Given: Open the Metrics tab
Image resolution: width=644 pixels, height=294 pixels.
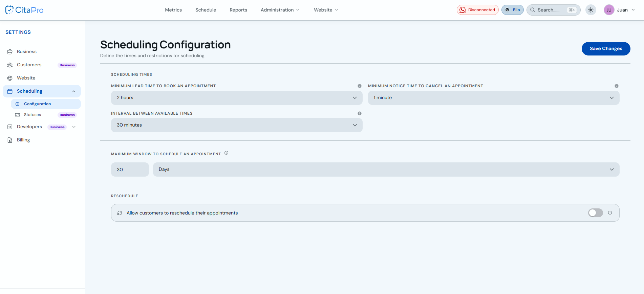Looking at the screenshot, I should 173,10.
